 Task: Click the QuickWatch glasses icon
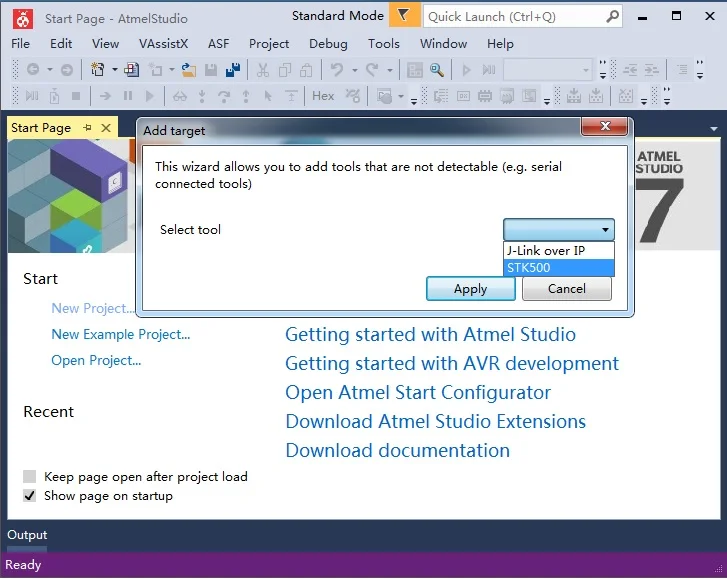[180, 96]
